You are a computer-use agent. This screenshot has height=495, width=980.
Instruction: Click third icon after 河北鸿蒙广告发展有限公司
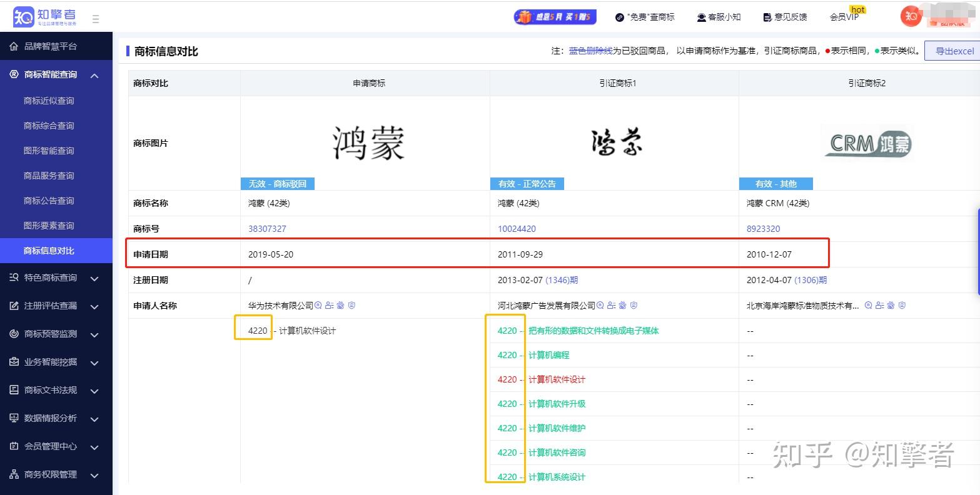(x=623, y=306)
